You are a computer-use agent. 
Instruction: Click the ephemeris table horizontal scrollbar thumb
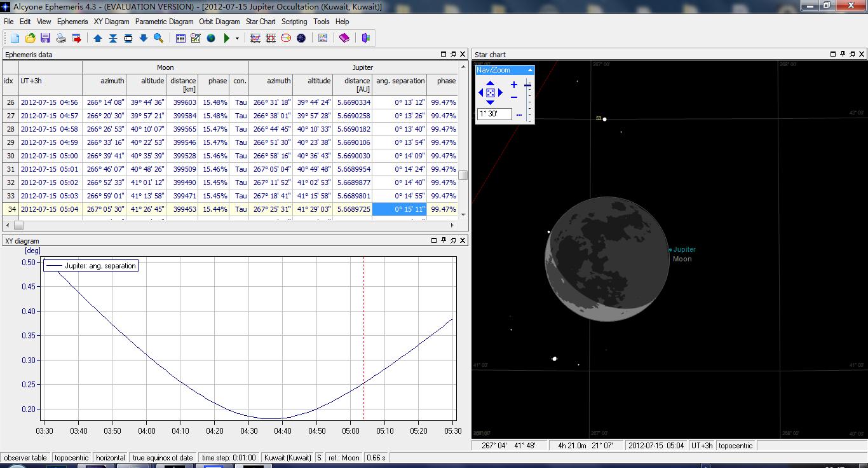[19, 225]
